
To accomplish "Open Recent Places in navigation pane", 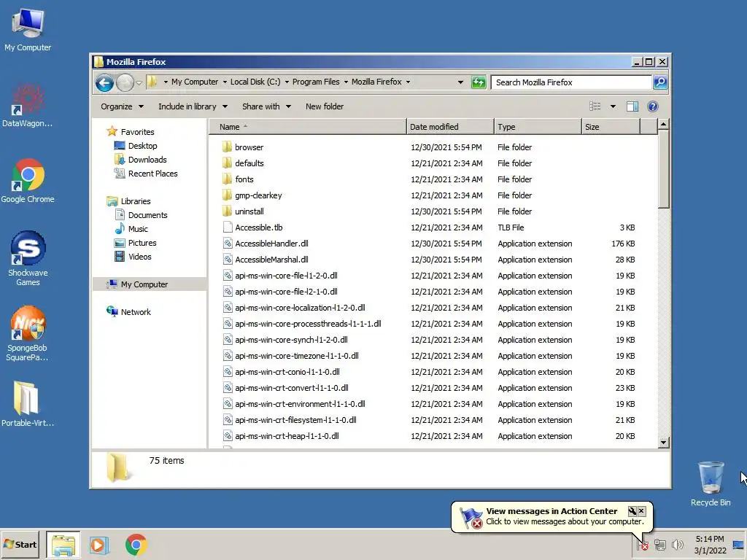I will pyautogui.click(x=152, y=174).
